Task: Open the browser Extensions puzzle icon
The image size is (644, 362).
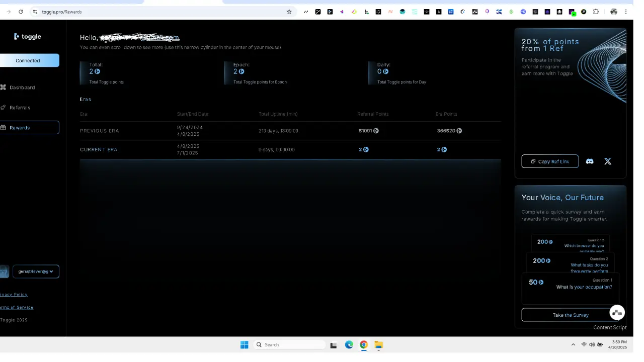Action: click(x=596, y=12)
